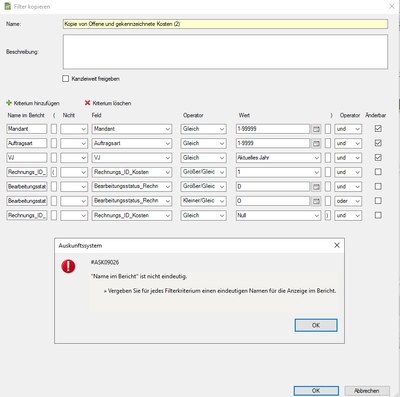
Task: Click the Wert field containing 1-9999
Action: pos(273,143)
